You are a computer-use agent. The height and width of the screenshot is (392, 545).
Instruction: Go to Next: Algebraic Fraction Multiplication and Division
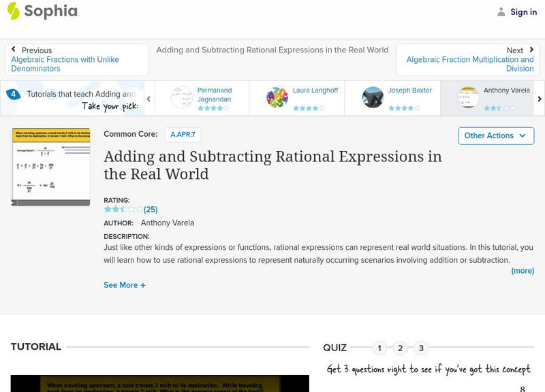click(x=468, y=60)
